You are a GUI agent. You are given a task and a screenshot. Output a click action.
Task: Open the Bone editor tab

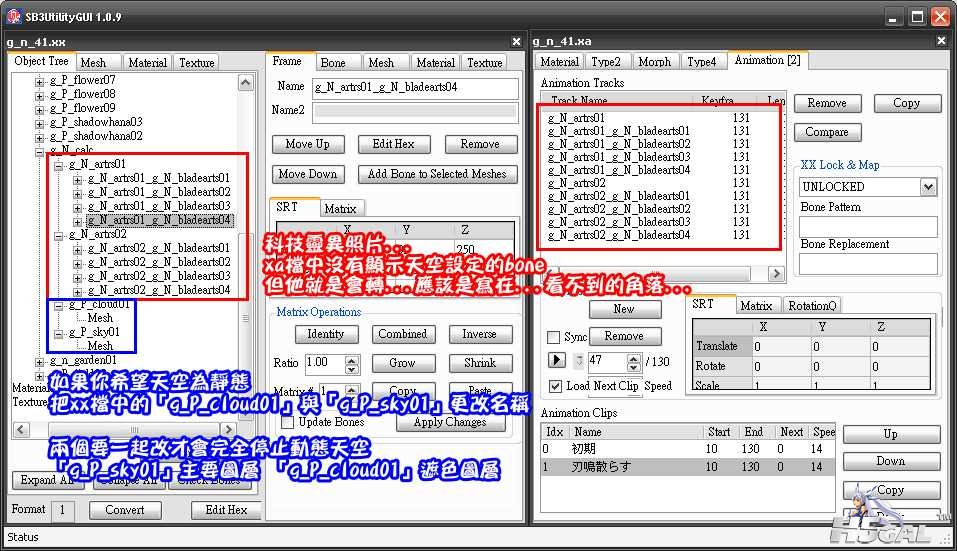click(x=333, y=63)
